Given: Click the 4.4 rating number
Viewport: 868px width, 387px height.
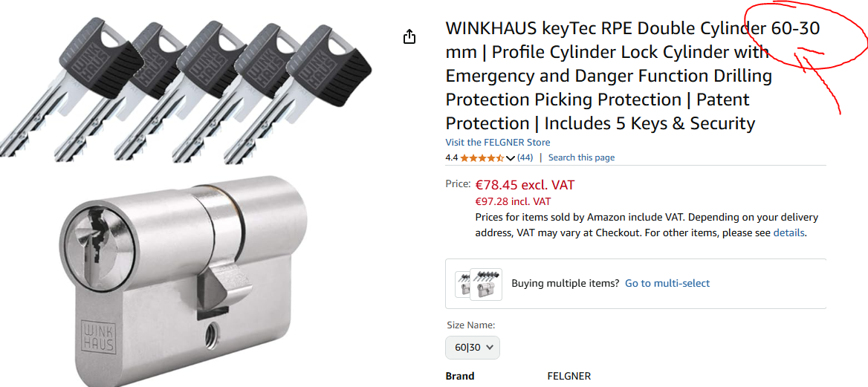Looking at the screenshot, I should (452, 157).
